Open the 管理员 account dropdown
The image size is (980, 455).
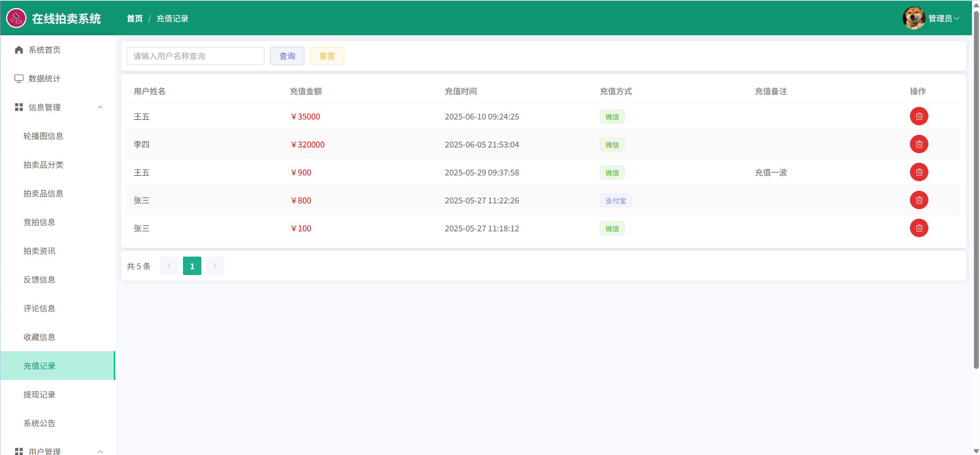[x=943, y=18]
